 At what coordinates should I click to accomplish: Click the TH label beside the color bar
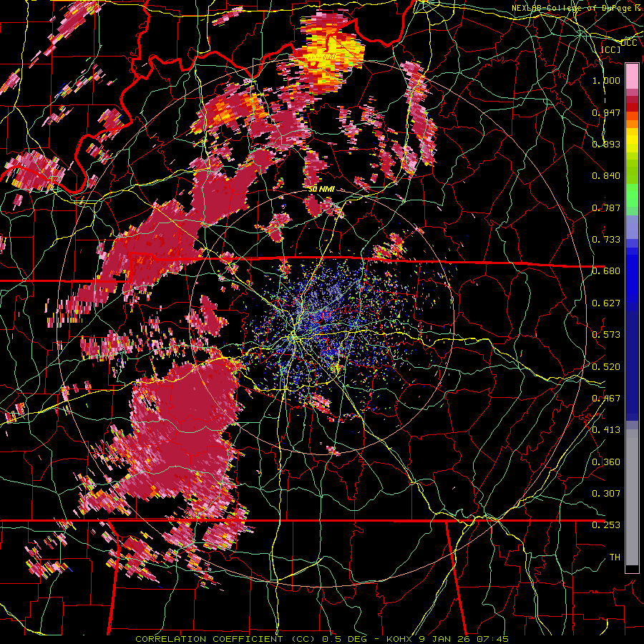pyautogui.click(x=615, y=557)
